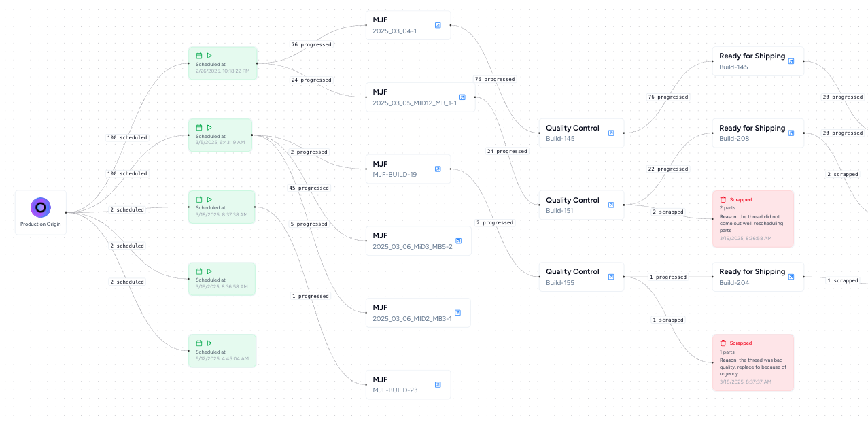Click calendar icon on 2/26/2025 scheduled node
The image size is (868, 423).
pos(199,56)
